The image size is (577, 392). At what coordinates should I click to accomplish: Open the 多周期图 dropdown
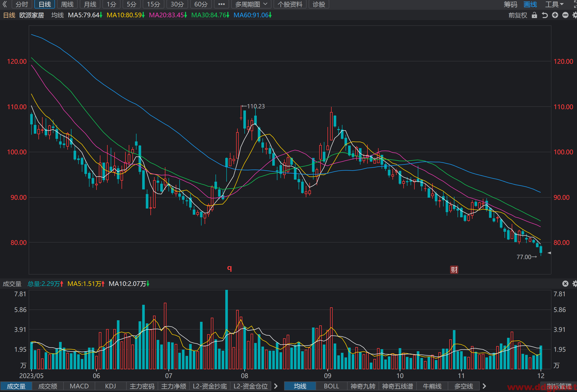click(251, 4)
